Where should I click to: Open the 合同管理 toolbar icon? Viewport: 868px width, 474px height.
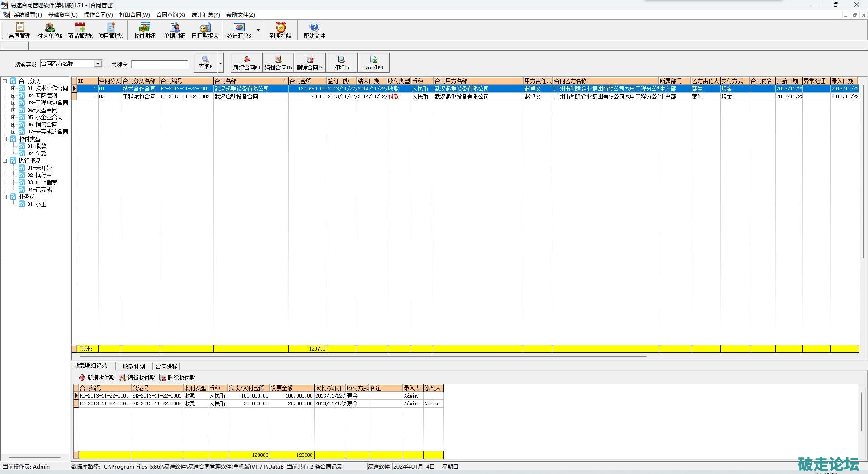(19, 30)
